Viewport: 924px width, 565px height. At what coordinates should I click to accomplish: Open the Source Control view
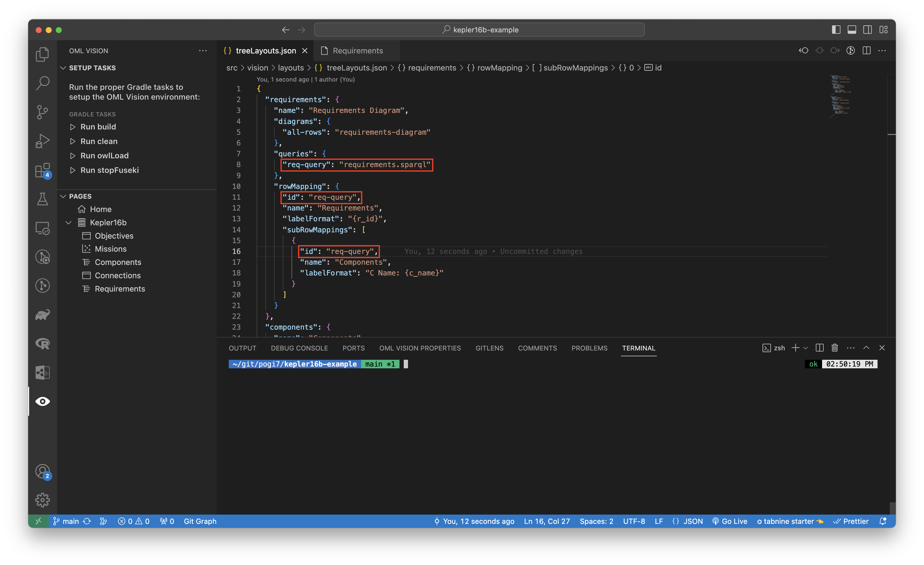[42, 112]
